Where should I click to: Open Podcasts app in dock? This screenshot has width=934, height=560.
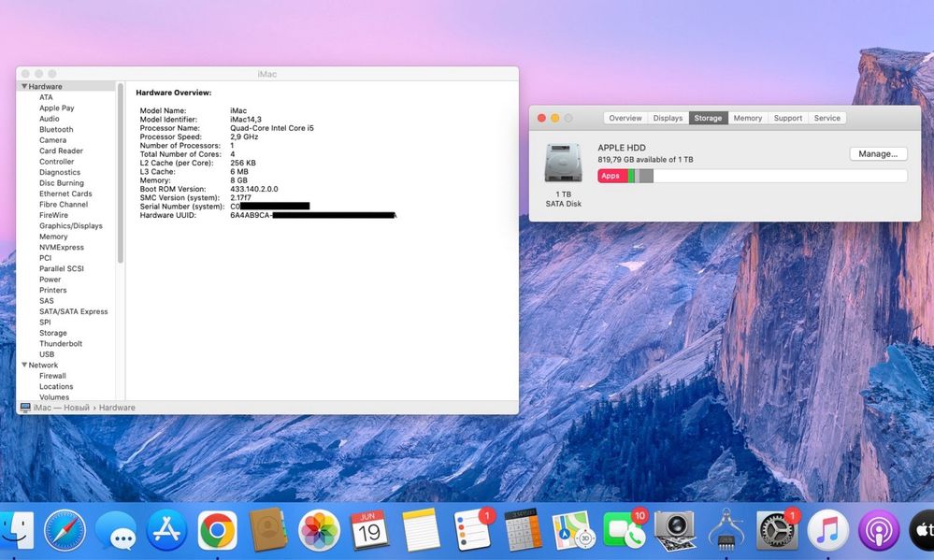point(879,530)
